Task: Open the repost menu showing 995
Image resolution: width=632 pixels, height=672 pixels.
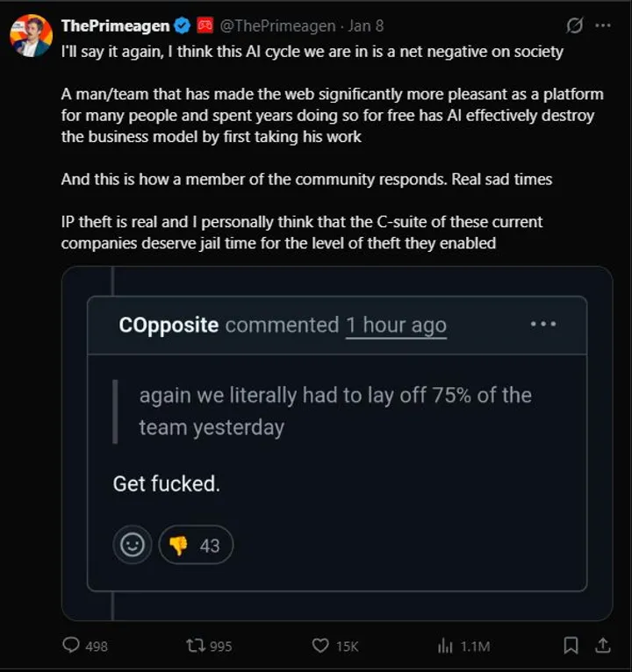Action: 196,646
